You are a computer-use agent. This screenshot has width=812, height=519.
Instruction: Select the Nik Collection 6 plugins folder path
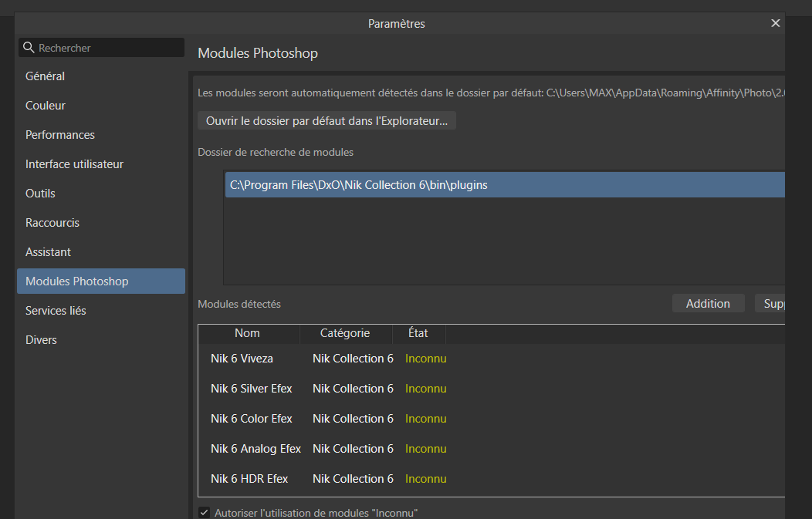click(x=505, y=185)
